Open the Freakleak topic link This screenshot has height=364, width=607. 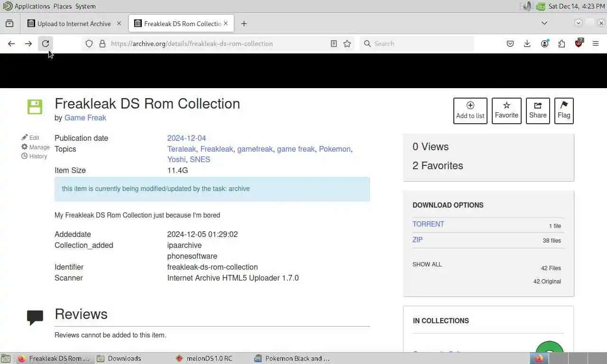click(217, 149)
